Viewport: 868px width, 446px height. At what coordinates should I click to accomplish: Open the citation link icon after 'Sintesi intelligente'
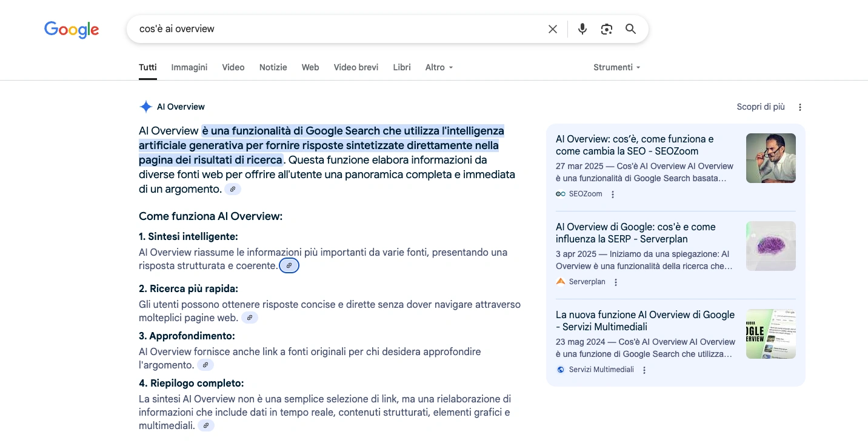tap(289, 265)
